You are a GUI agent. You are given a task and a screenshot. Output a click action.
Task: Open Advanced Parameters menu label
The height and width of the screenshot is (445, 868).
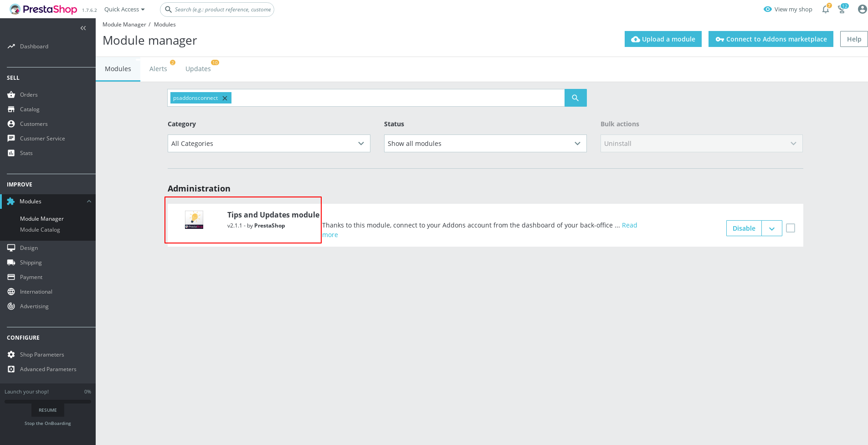48,369
